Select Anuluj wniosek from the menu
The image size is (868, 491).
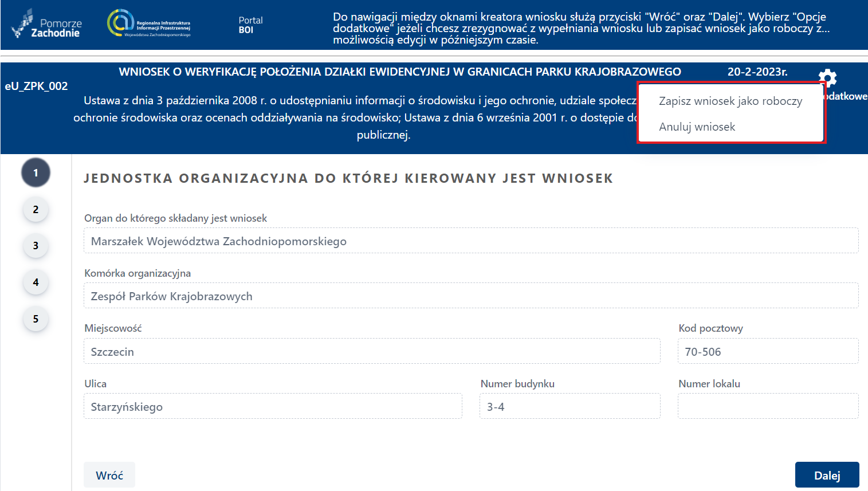(x=697, y=127)
